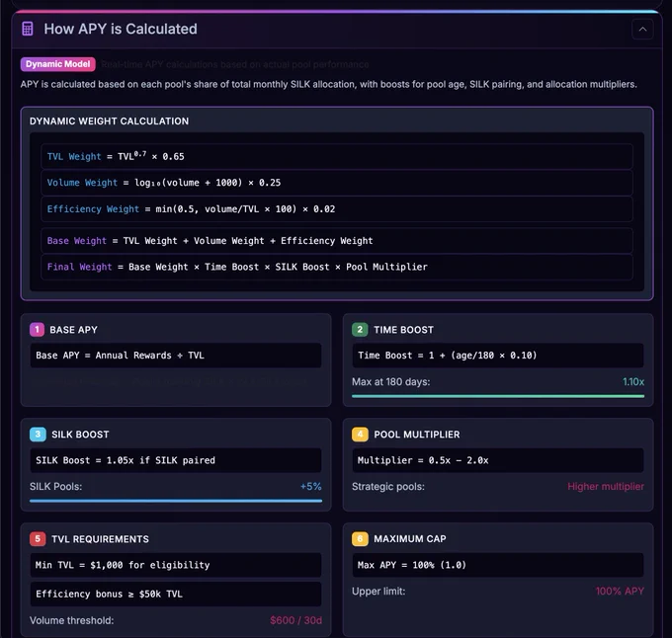The height and width of the screenshot is (638, 672).
Task: Click the +5% SILK Pools value
Action: 310,487
